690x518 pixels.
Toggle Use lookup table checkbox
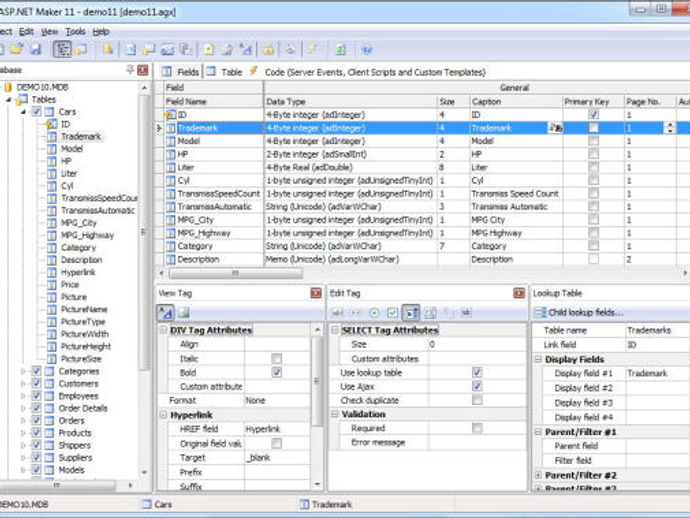click(477, 372)
